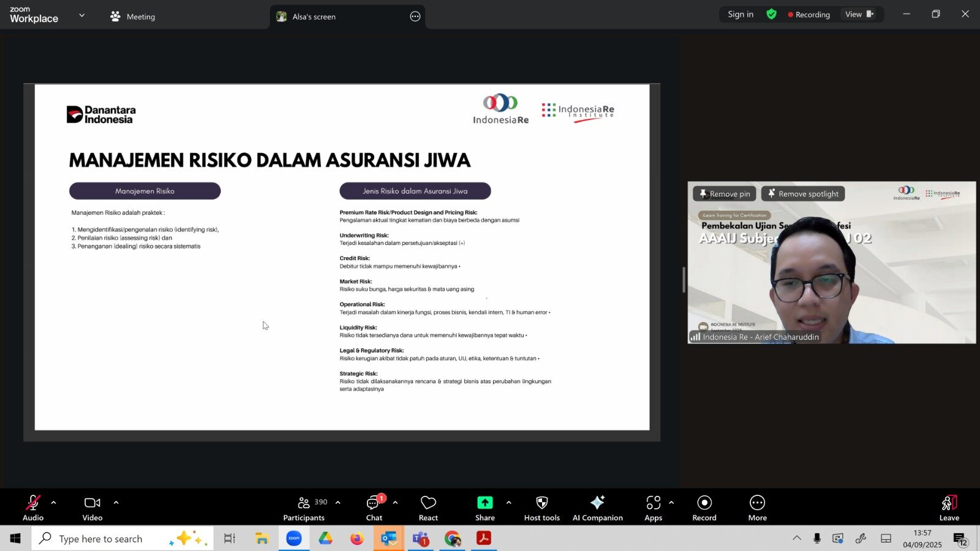Expand the audio options arrow
Viewport: 980px width, 551px height.
(54, 503)
